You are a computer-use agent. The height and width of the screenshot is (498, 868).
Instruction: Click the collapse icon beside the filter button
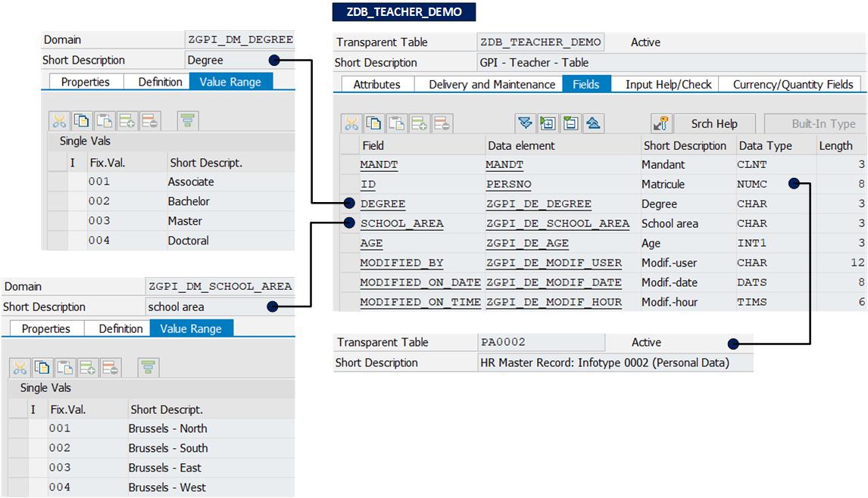point(570,123)
